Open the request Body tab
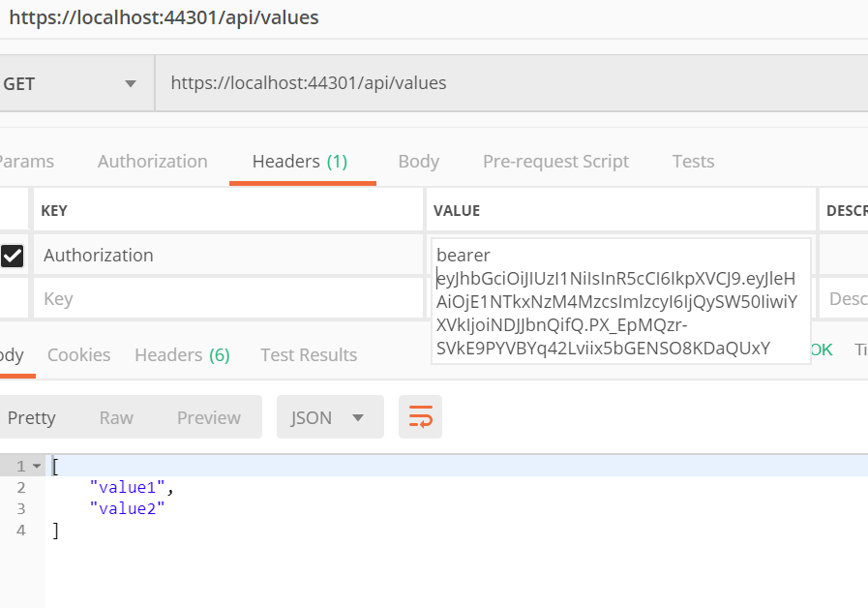Viewport: 868px width, 608px height. pos(418,162)
